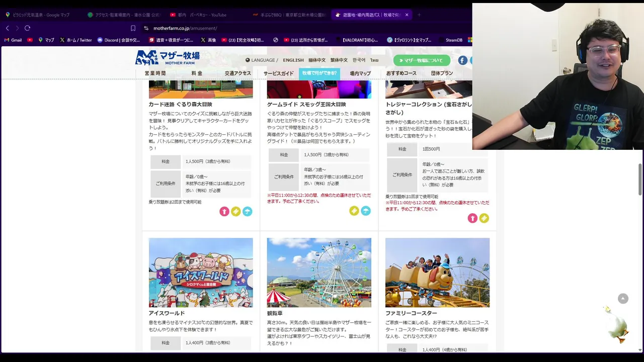Open the 遮音＋吸音 bookmark

pyautogui.click(x=171, y=40)
